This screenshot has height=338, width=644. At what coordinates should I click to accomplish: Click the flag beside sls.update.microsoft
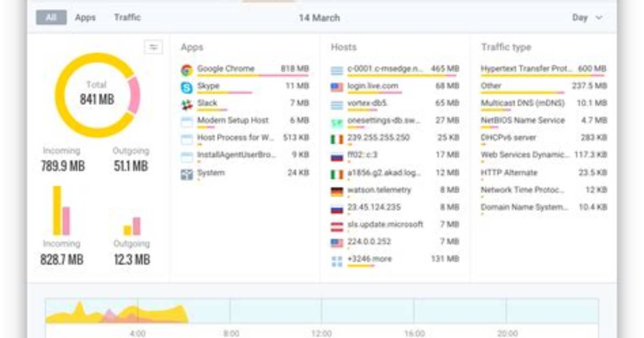pos(337,226)
